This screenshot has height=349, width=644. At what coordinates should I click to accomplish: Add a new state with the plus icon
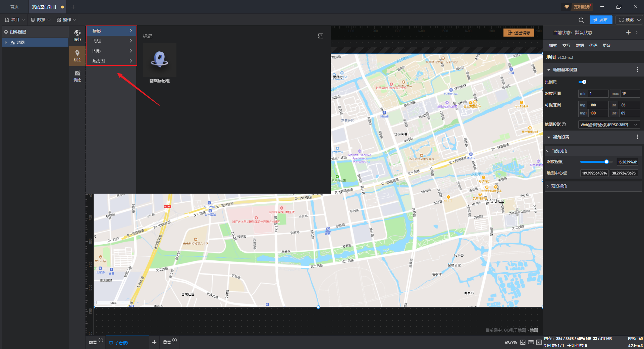pos(628,33)
